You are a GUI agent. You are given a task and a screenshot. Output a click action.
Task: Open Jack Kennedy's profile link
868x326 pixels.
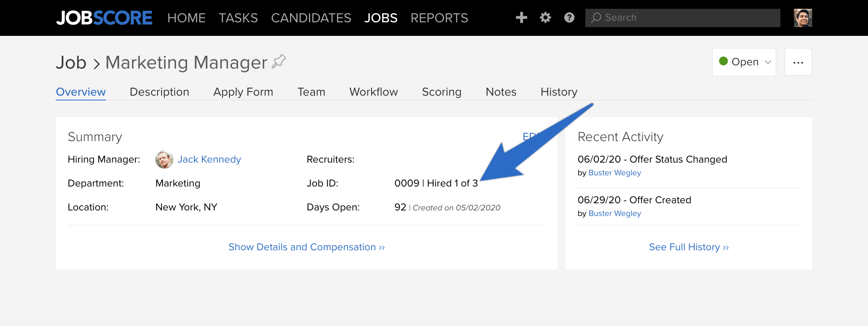(209, 159)
